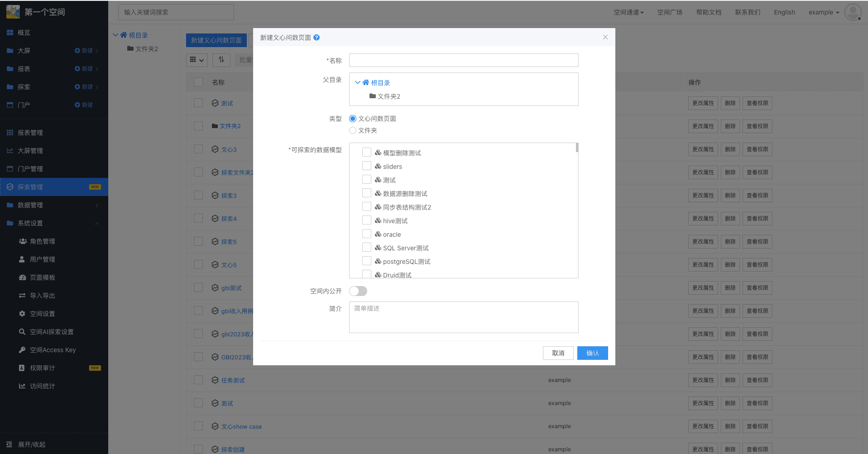Click 新建 next to 探索
The height and width of the screenshot is (454, 868).
[84, 87]
